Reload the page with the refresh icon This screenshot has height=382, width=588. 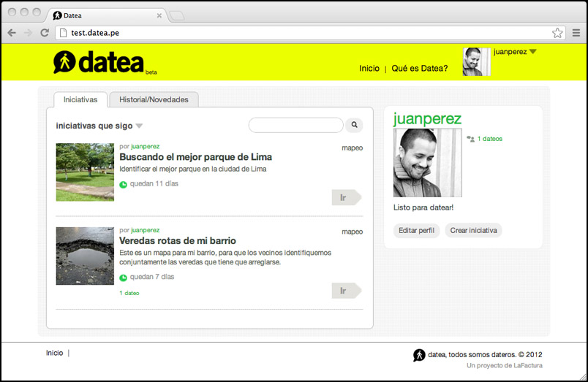pos(45,33)
